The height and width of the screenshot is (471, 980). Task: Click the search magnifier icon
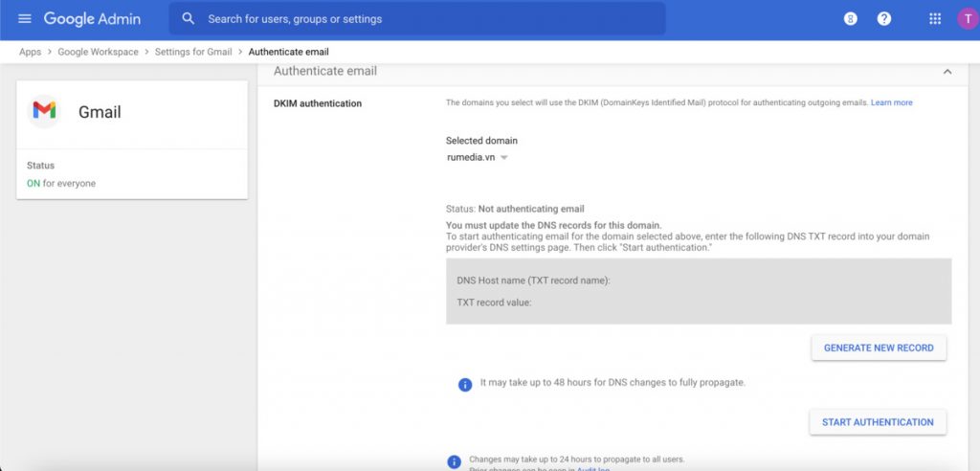coord(189,19)
